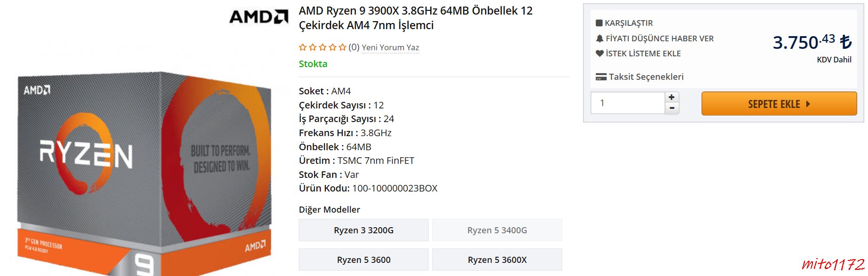Screen dimensions: 868x276
Task: Click the AMD Ryzen 9 3900X product title
Action: 416,18
